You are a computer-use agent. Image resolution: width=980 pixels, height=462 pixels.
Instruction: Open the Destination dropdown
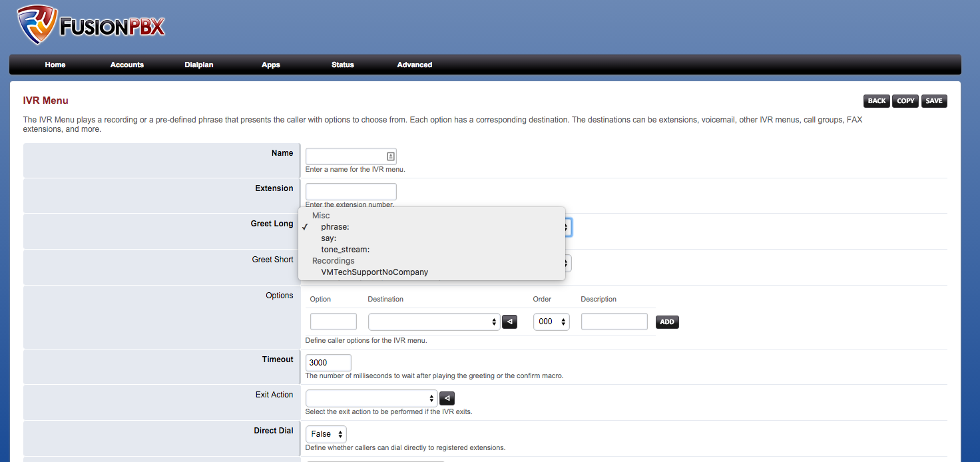[434, 322]
